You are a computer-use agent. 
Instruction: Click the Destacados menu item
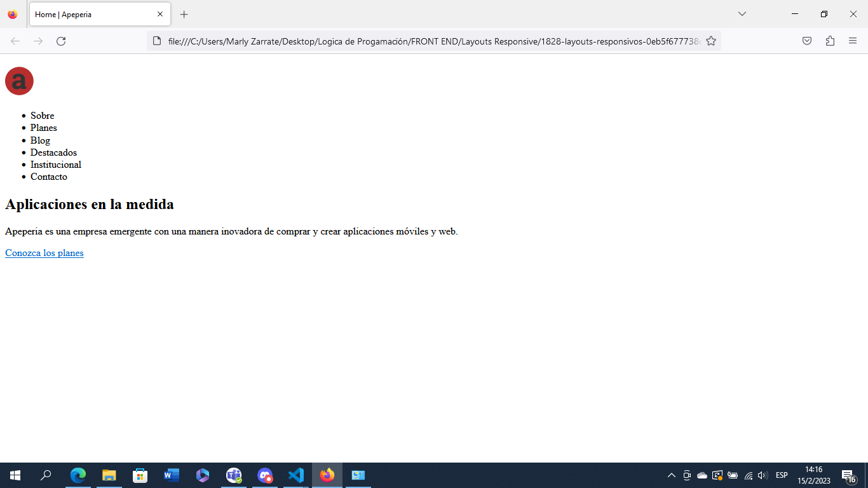tap(54, 152)
